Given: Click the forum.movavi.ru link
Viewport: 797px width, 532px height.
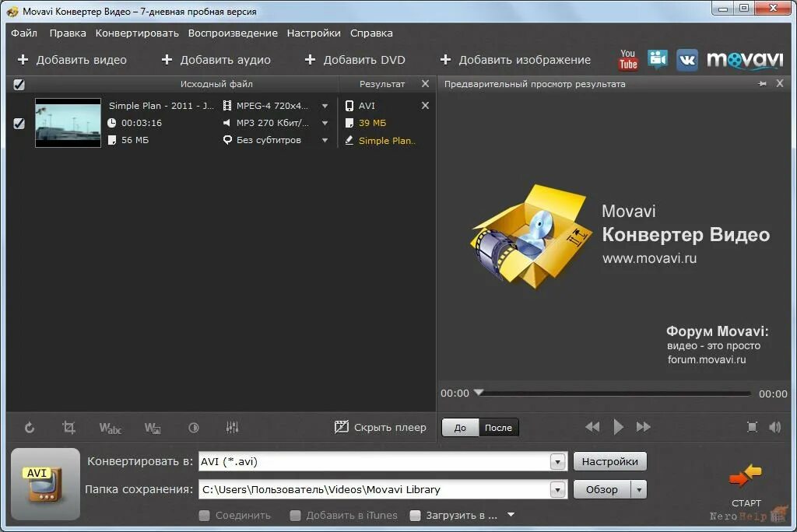Looking at the screenshot, I should [x=707, y=360].
